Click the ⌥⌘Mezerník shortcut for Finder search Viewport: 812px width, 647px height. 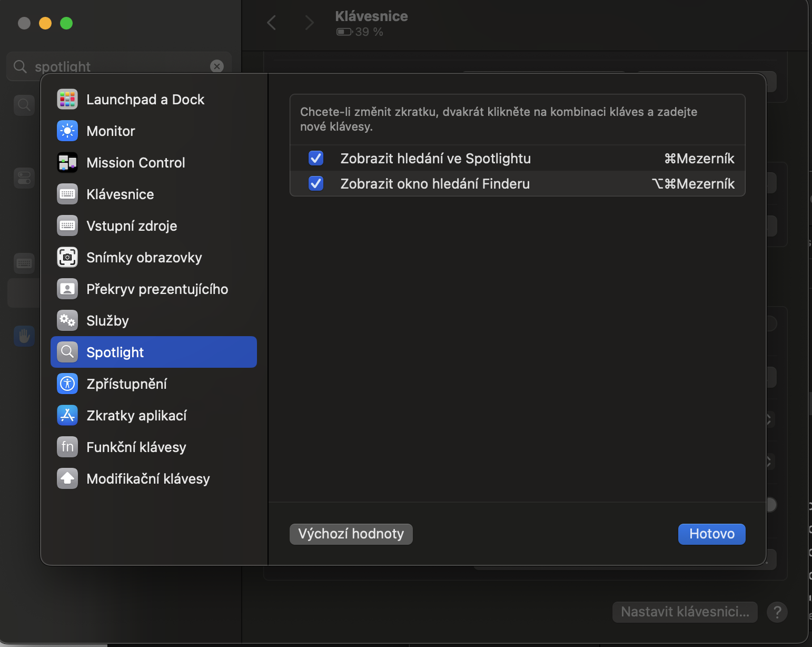693,184
